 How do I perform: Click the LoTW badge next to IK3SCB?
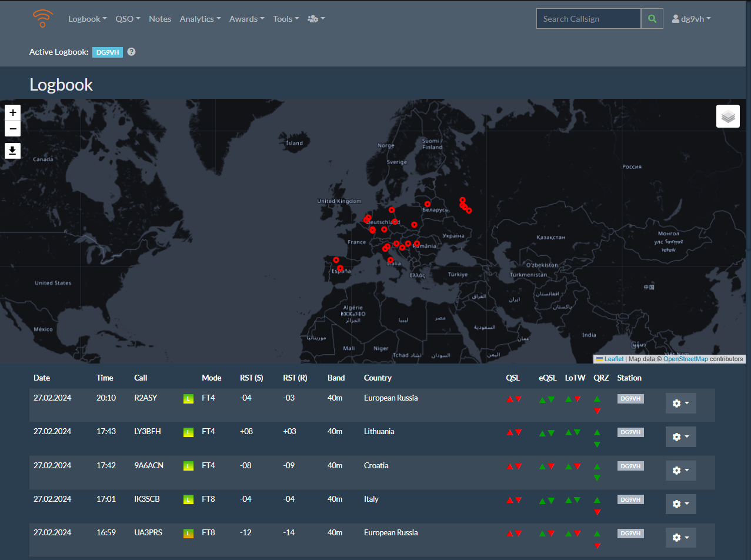188,499
